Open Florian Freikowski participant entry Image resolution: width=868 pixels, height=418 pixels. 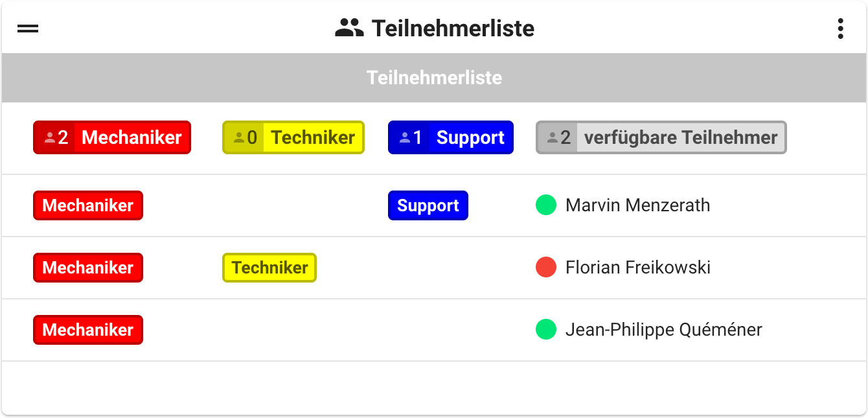pyautogui.click(x=637, y=268)
